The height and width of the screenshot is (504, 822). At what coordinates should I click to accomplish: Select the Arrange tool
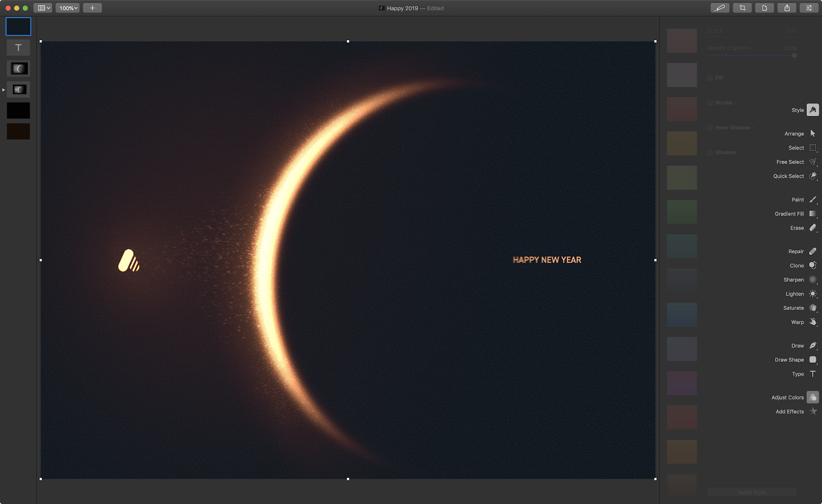click(813, 134)
